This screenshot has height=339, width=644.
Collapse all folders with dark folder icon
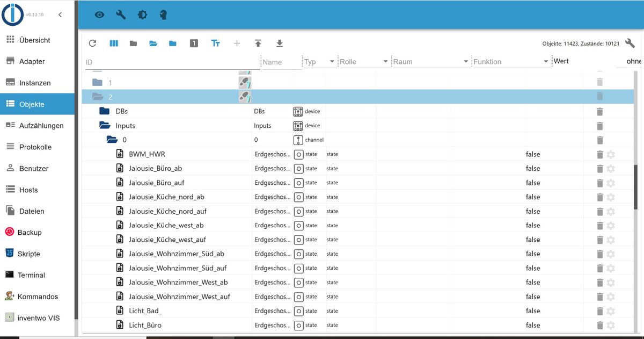pyautogui.click(x=133, y=44)
